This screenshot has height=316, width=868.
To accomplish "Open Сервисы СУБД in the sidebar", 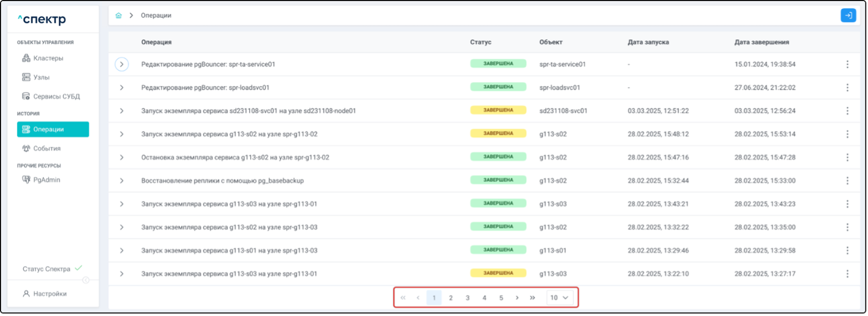I will [51, 96].
